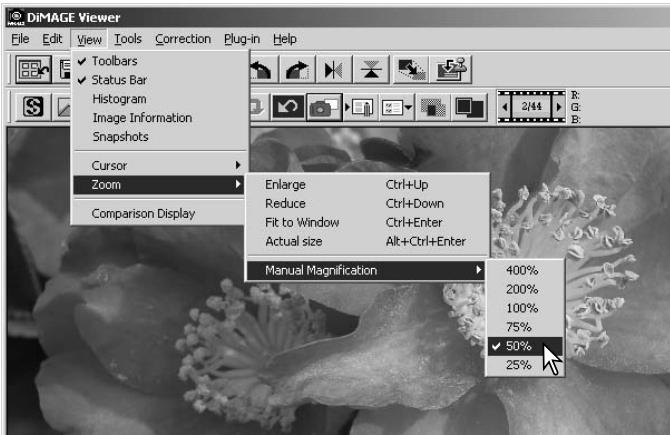Click the S icon on the lower toolbar
670x435 pixels.
(x=33, y=107)
